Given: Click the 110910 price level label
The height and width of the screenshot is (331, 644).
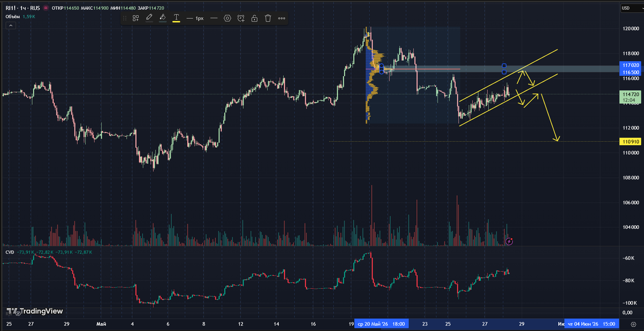Looking at the screenshot, I should pyautogui.click(x=630, y=141).
